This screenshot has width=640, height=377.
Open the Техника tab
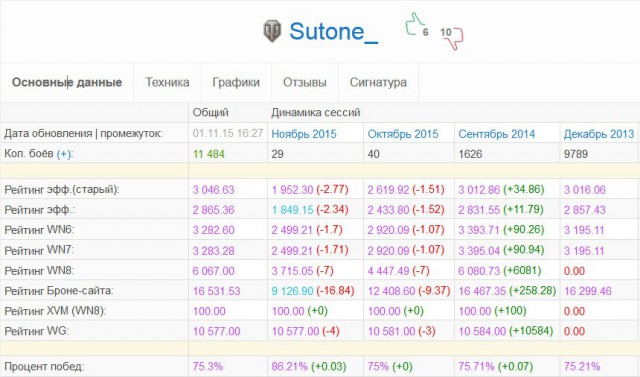[x=167, y=82]
